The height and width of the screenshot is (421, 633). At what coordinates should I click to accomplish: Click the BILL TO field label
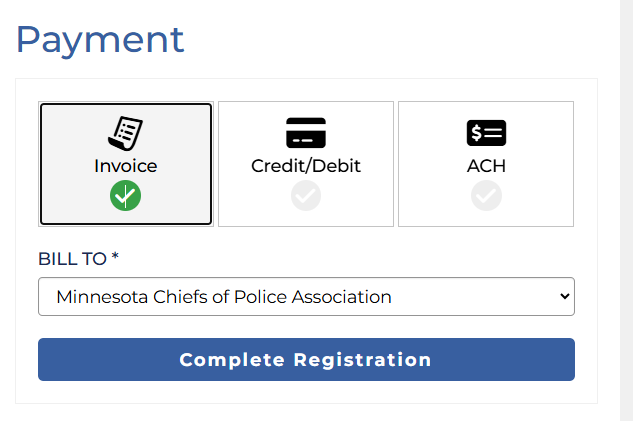pos(78,259)
